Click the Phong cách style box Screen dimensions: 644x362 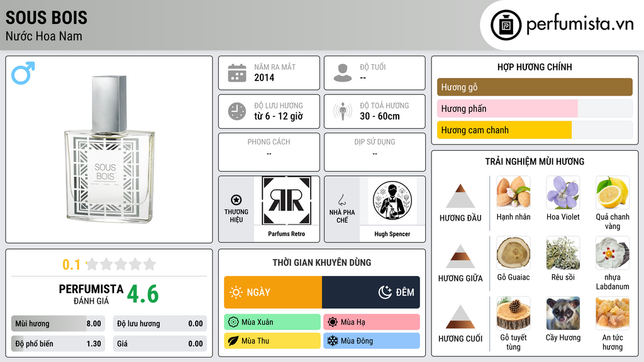[269, 152]
